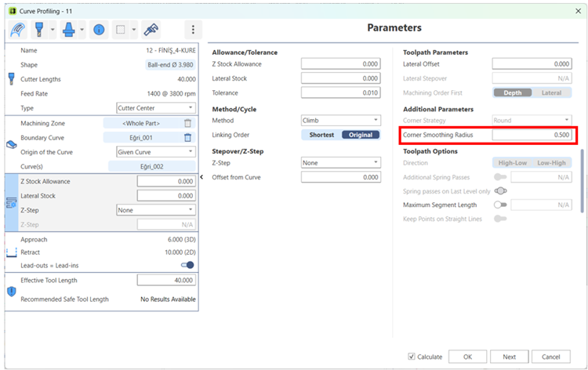Screen dimensions: 588x370
Task: Toggle Keep Points on Straight Lines switch
Action: pos(500,219)
